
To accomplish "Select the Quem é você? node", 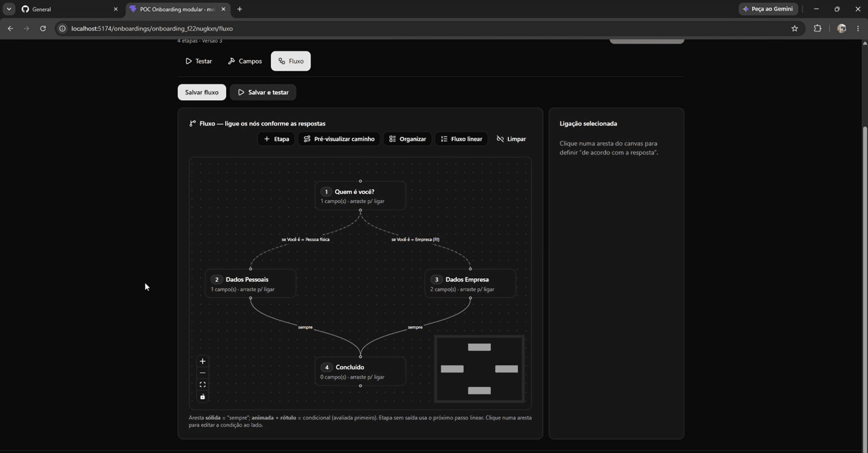I will click(x=360, y=196).
